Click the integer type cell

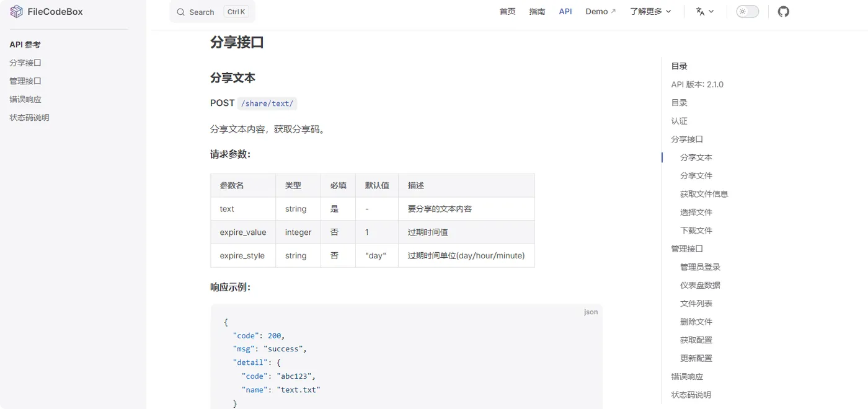[x=298, y=232]
